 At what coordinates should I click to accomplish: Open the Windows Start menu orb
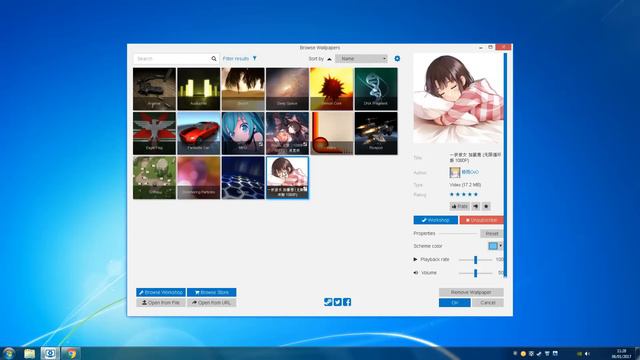(x=9, y=353)
